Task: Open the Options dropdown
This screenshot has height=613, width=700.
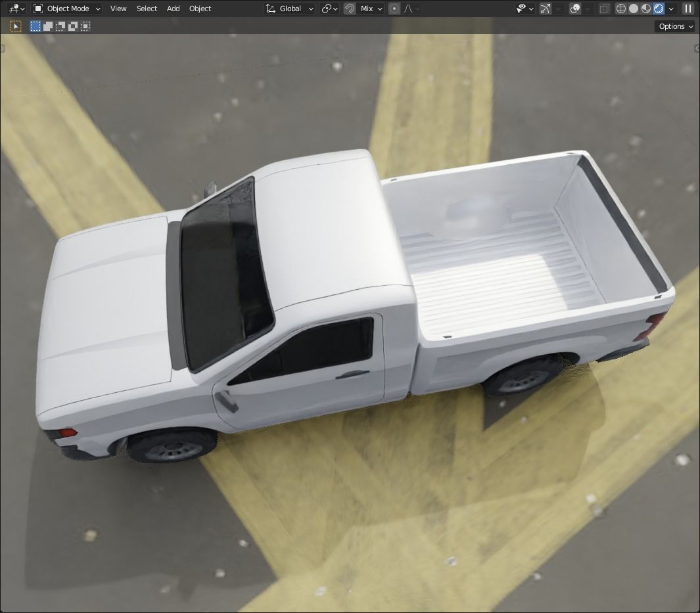Action: [x=676, y=26]
